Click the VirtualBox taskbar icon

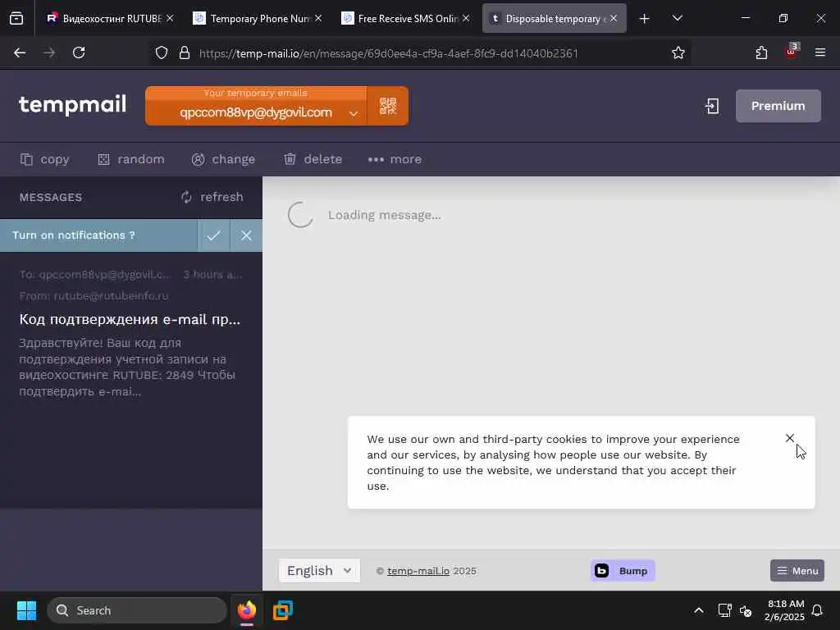coord(283,610)
